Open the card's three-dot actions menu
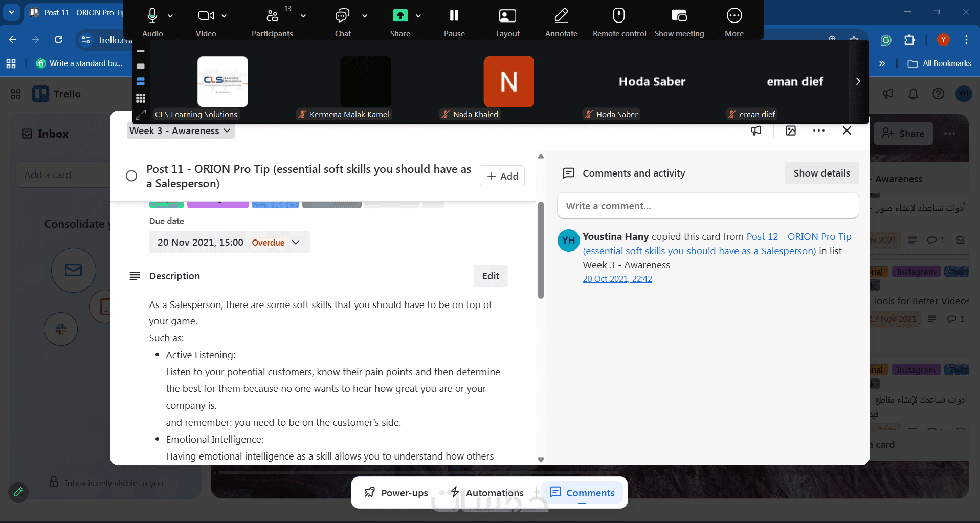 pyautogui.click(x=819, y=131)
